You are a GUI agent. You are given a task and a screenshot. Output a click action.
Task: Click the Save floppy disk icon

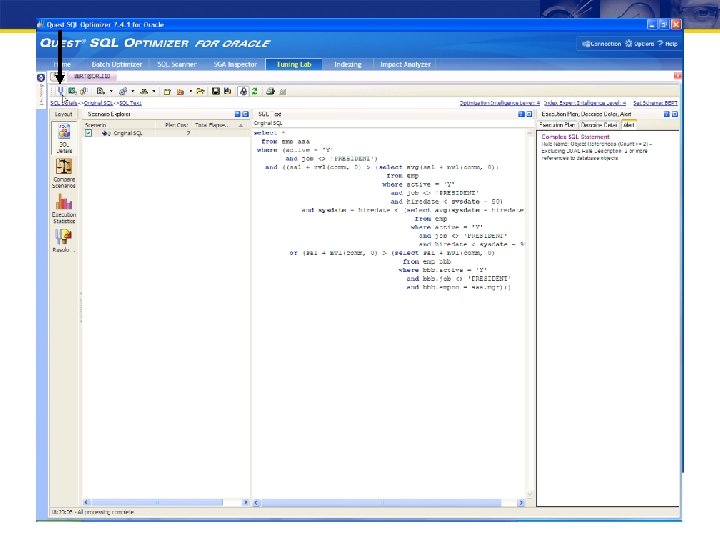pyautogui.click(x=215, y=91)
